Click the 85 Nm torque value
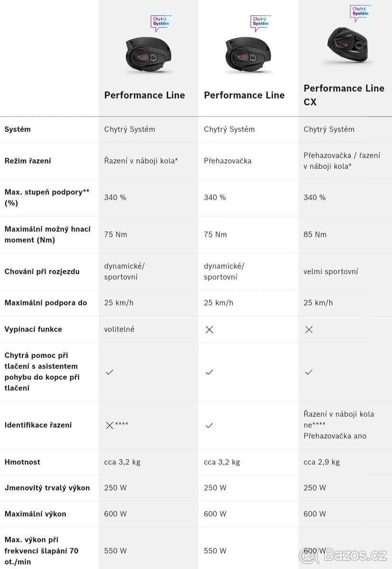The image size is (392, 569). [315, 235]
